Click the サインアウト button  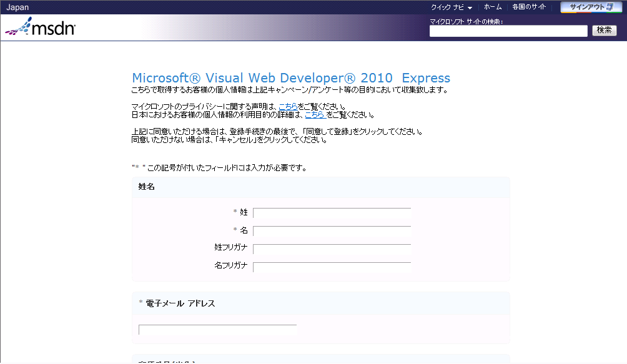591,7
